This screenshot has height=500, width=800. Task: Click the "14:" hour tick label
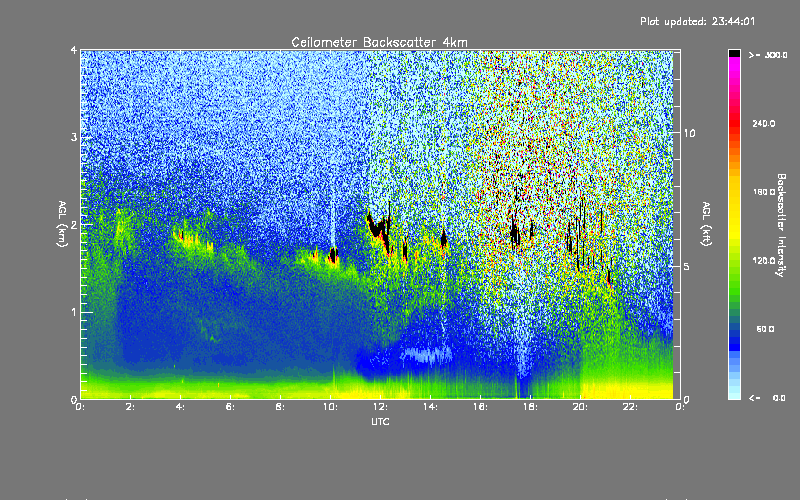(x=431, y=407)
